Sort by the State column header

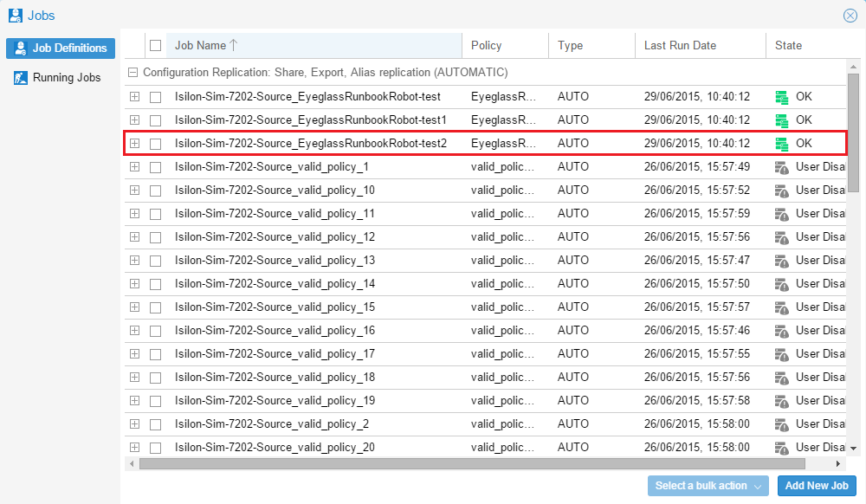(x=806, y=45)
